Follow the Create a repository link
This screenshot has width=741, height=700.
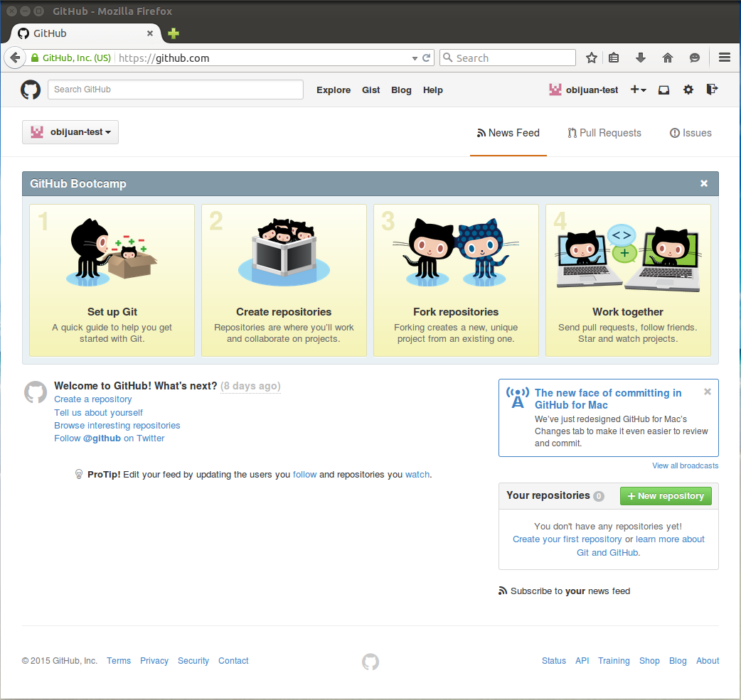click(x=93, y=399)
